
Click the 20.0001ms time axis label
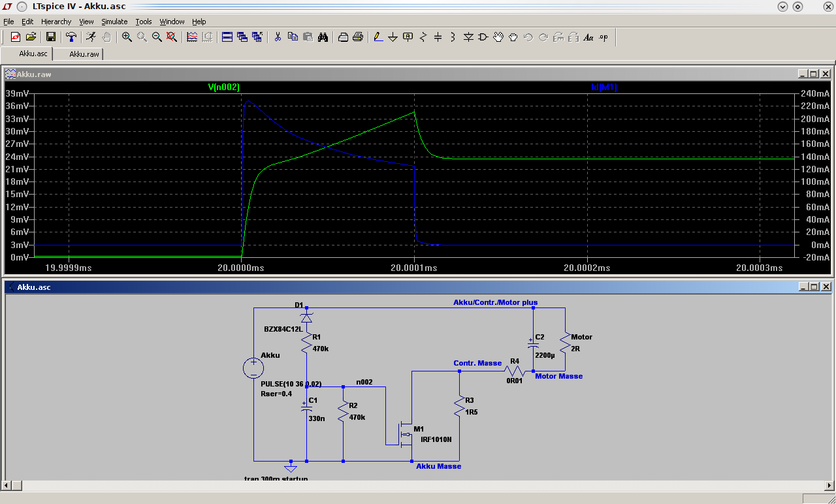(x=414, y=268)
